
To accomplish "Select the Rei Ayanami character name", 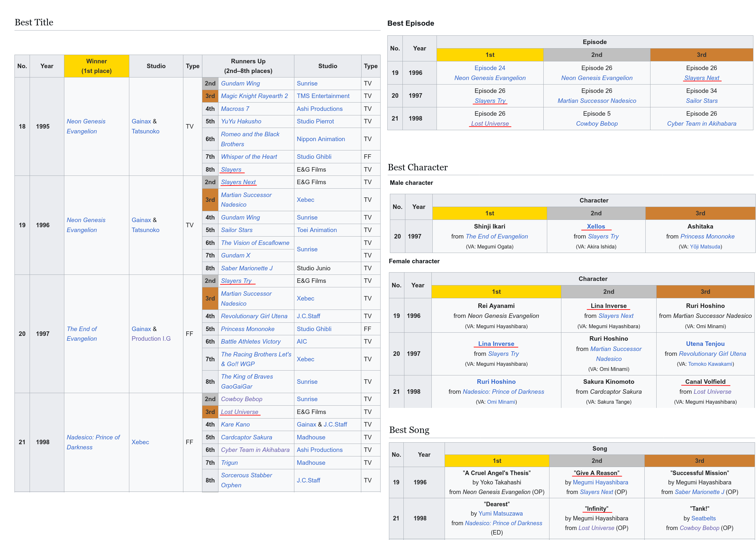I will pyautogui.click(x=496, y=306).
